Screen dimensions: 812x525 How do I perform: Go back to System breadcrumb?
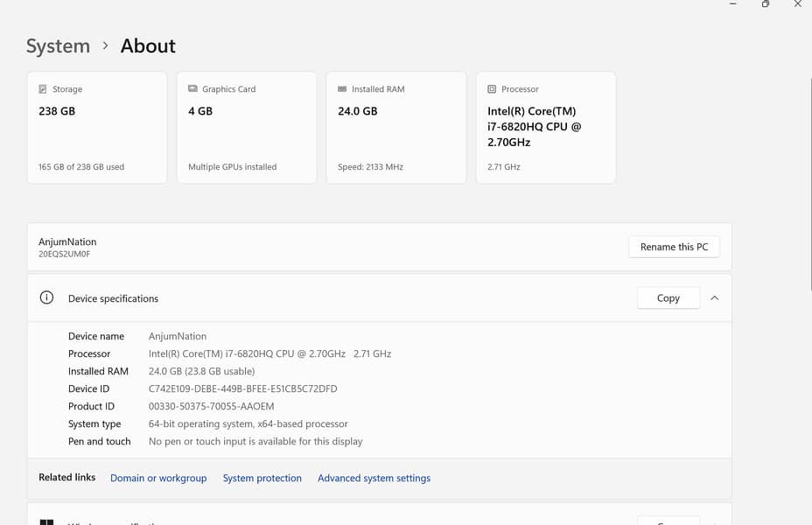click(x=58, y=46)
